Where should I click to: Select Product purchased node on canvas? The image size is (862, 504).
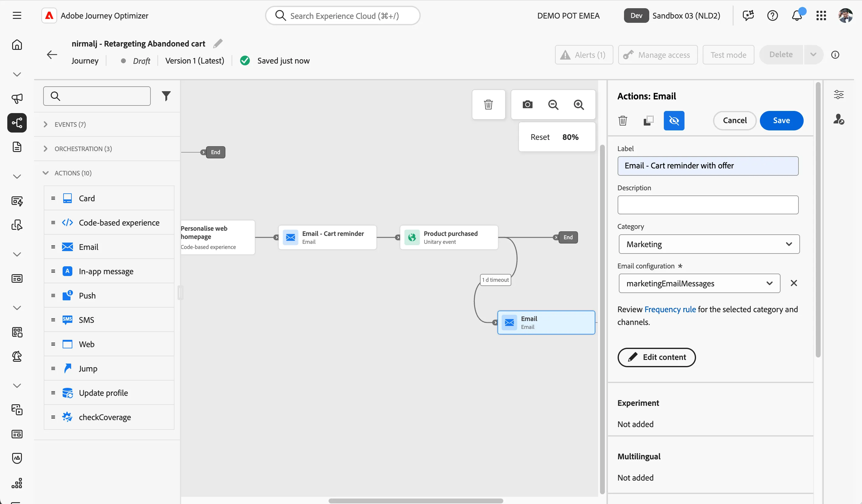point(449,237)
